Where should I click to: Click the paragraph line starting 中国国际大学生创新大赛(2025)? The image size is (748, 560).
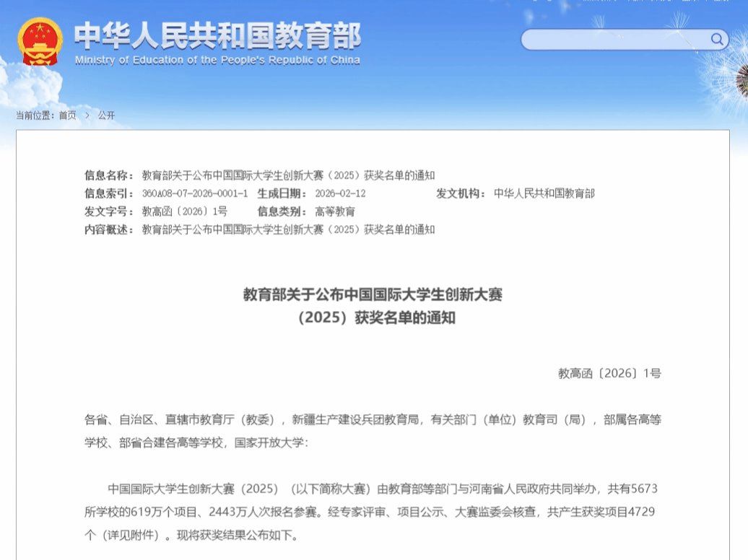(383, 489)
